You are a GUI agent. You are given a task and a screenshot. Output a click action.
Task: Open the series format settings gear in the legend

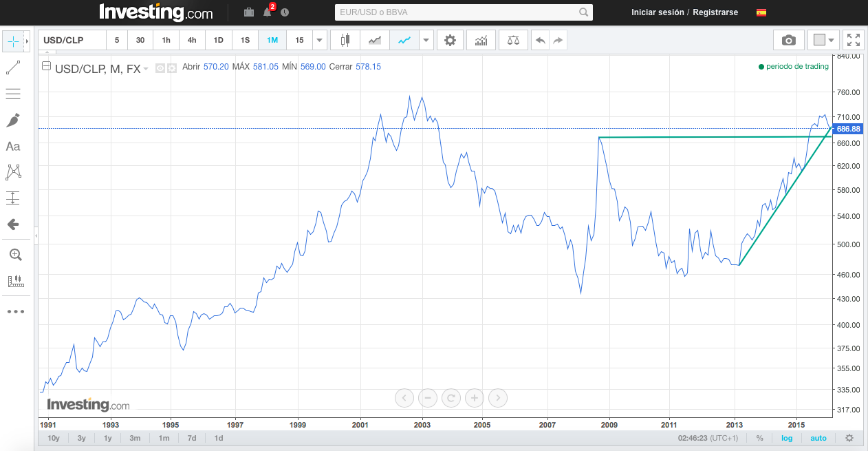[x=172, y=67]
